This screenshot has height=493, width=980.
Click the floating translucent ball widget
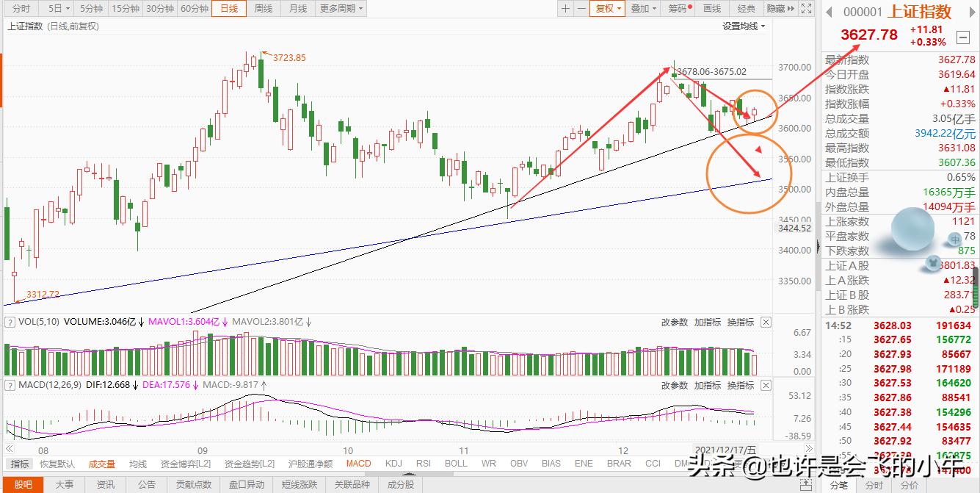tap(912, 230)
